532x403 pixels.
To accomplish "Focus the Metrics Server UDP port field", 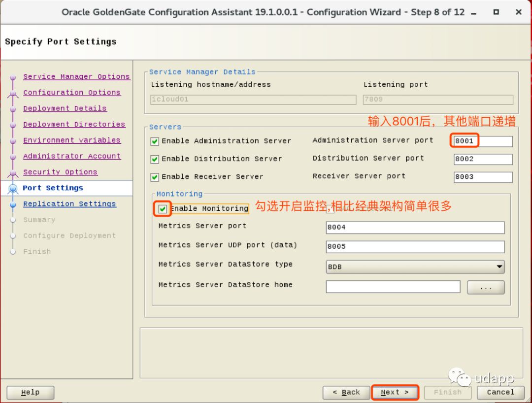I will point(415,247).
